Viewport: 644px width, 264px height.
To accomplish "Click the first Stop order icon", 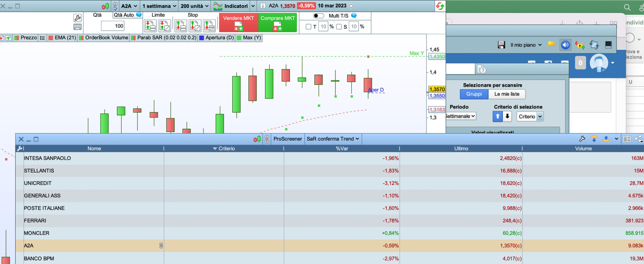I will point(181,26).
